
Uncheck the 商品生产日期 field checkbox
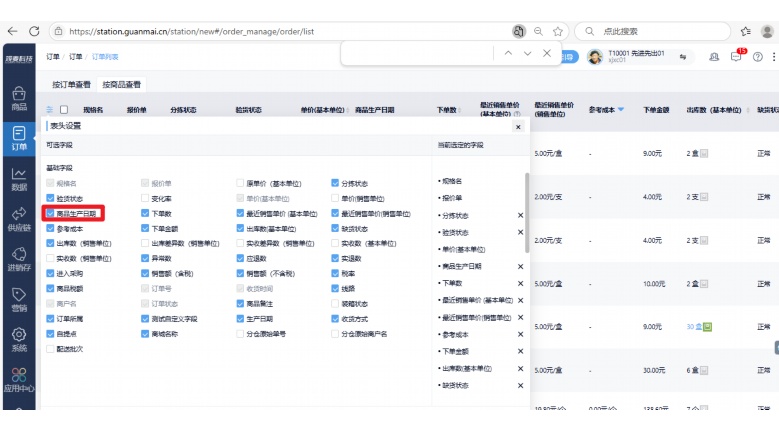click(x=50, y=214)
